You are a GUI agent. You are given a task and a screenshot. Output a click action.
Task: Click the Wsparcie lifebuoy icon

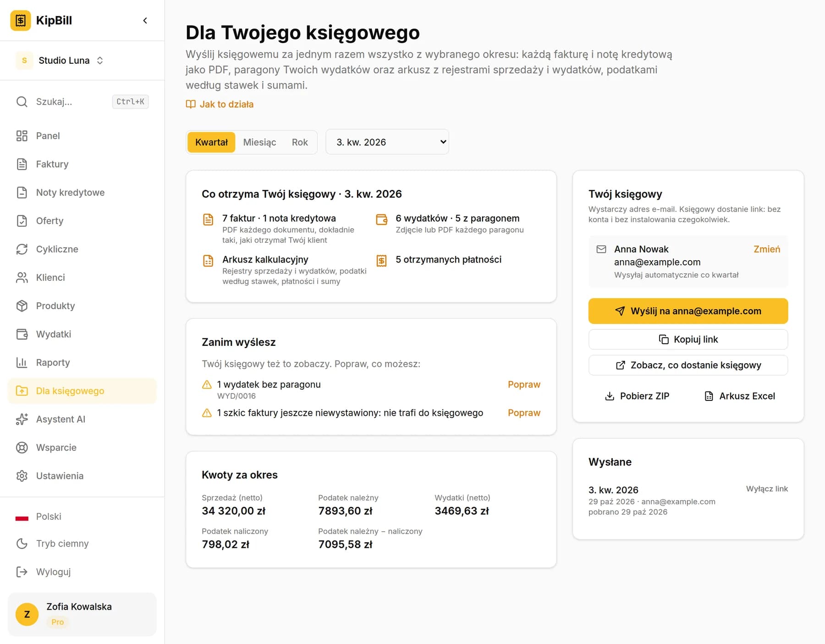pyautogui.click(x=22, y=448)
